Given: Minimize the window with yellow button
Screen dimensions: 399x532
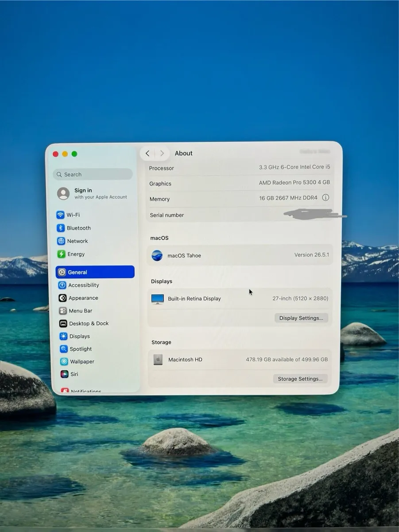Looking at the screenshot, I should pyautogui.click(x=65, y=154).
